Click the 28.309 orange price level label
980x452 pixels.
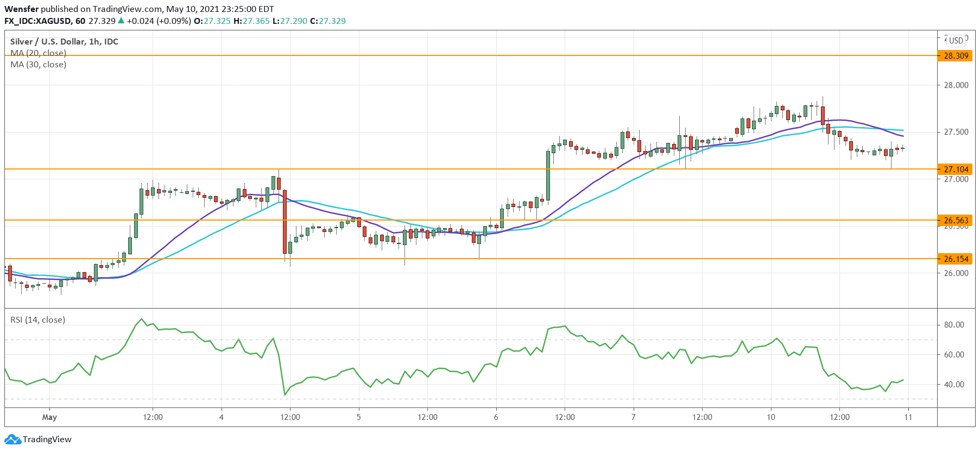pos(956,55)
